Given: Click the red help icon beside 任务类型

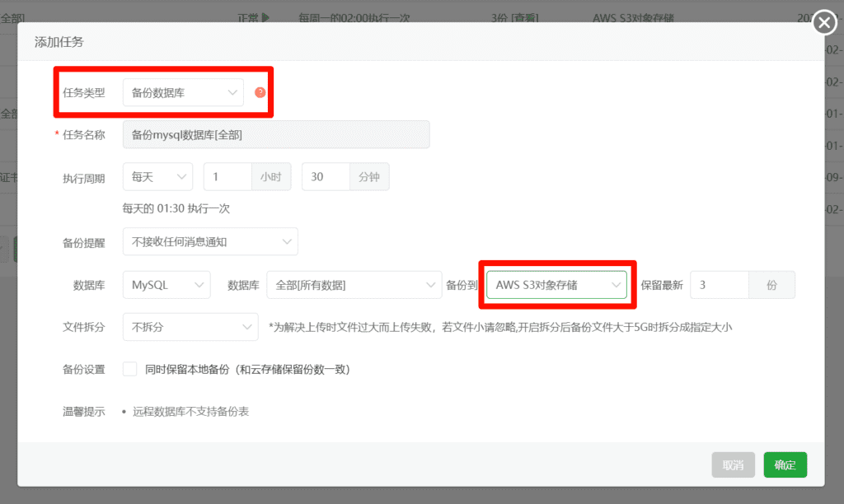Looking at the screenshot, I should [260, 92].
